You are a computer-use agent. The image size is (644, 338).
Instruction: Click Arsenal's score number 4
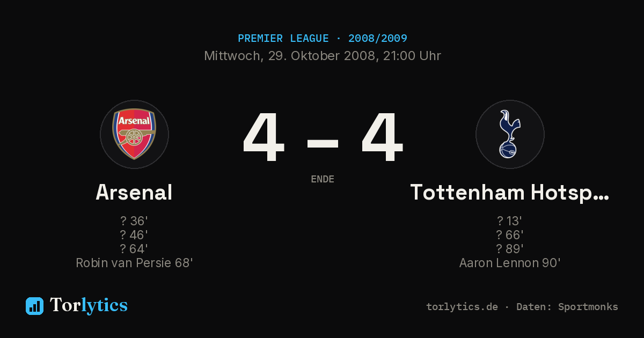tap(264, 137)
